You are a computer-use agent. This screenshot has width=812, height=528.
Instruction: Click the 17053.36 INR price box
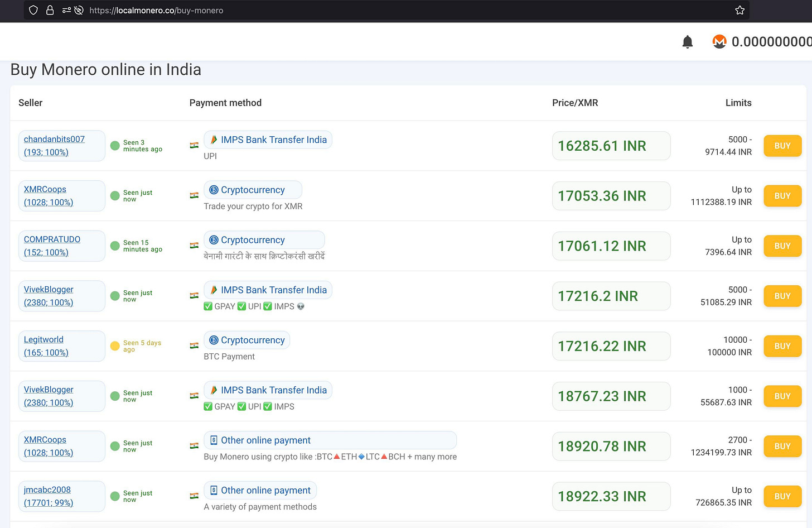coord(611,196)
